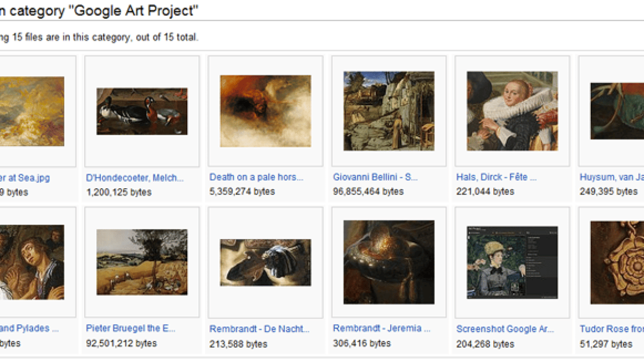This screenshot has width=644, height=362.
Task: Click the '1,200,125 bytes' file size text
Action: (119, 191)
